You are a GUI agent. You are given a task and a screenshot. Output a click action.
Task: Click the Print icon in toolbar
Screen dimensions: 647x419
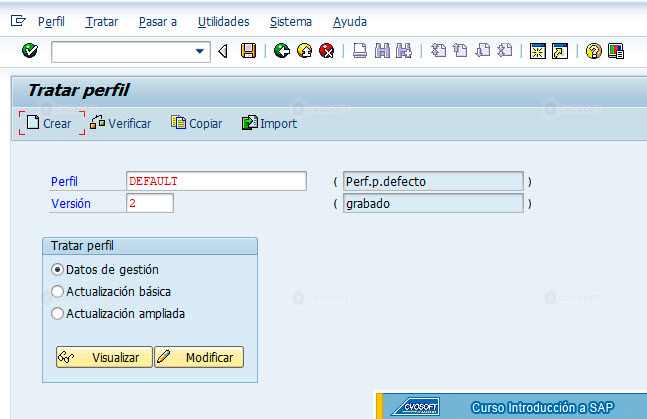click(x=360, y=51)
